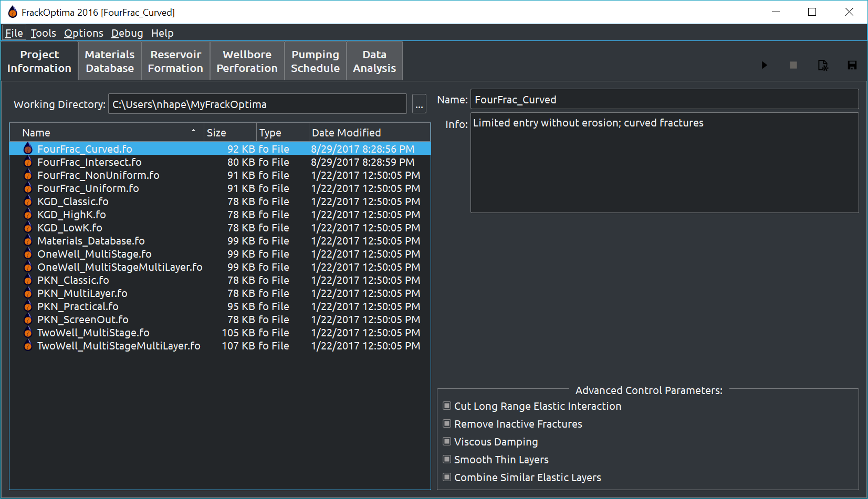Screen dimensions: 868x499
Task: Toggle Remove Inactive Fractures checkbox
Action: click(x=447, y=423)
